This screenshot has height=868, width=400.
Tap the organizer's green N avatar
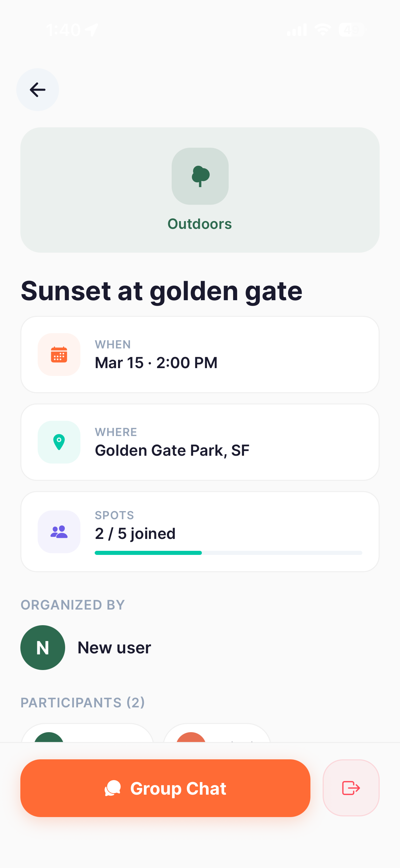tap(43, 648)
